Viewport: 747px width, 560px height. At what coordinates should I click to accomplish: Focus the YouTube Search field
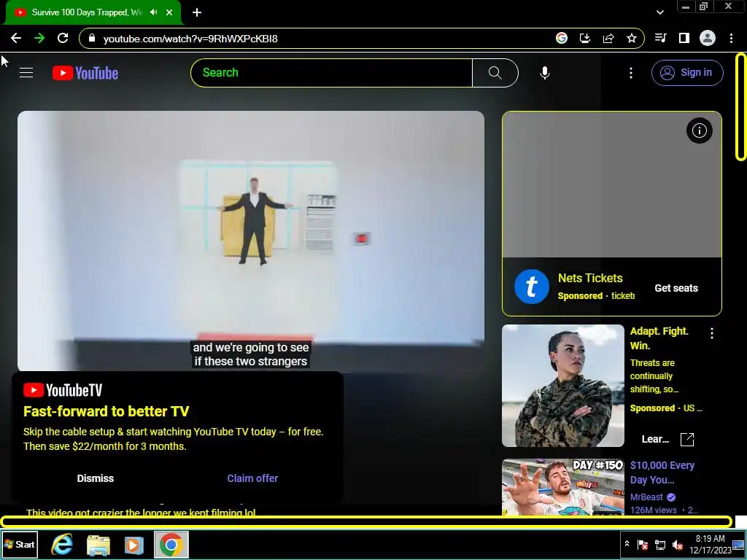(332, 73)
